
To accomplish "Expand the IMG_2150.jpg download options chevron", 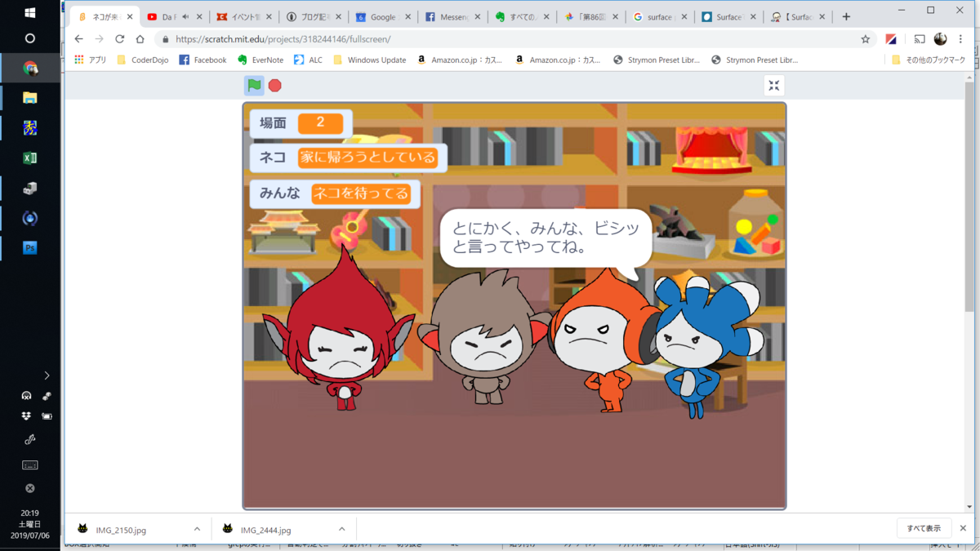I will tap(196, 529).
